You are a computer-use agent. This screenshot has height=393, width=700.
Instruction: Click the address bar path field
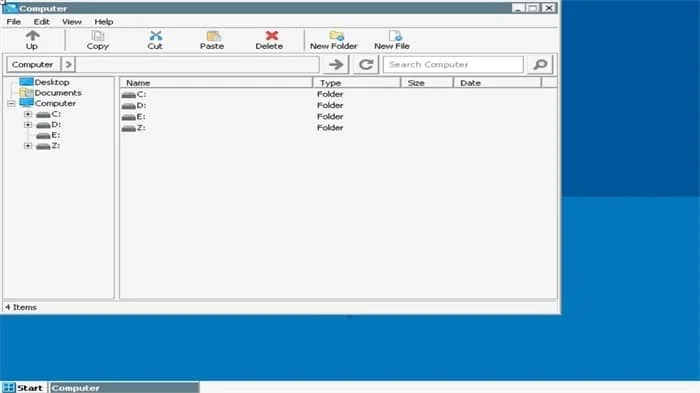[x=197, y=65]
